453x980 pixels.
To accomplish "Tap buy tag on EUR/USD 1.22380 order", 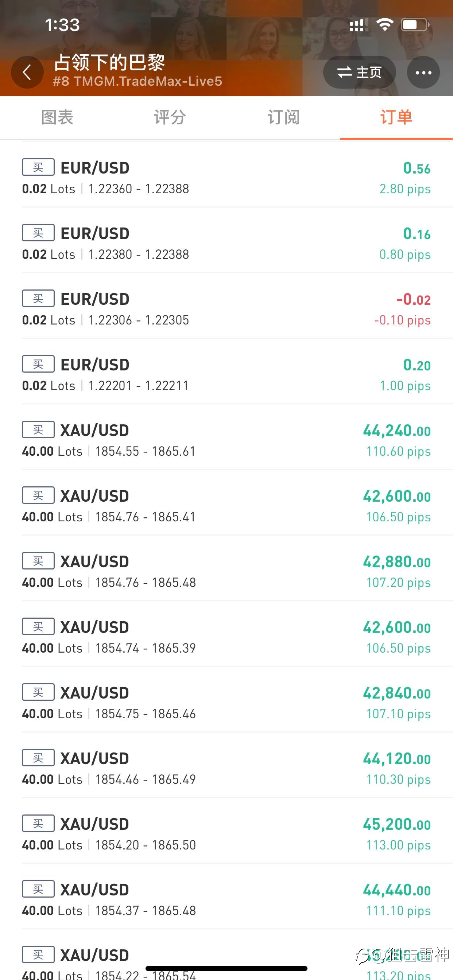I will click(x=38, y=233).
